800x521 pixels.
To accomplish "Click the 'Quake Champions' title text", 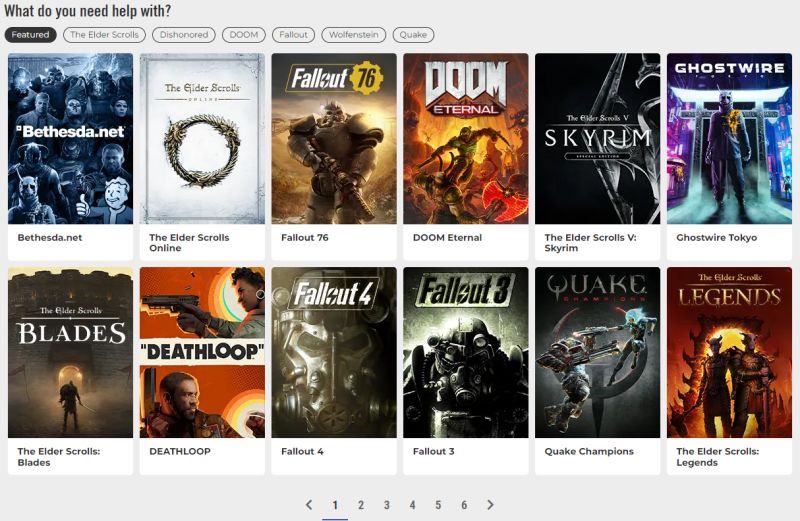I will point(589,451).
